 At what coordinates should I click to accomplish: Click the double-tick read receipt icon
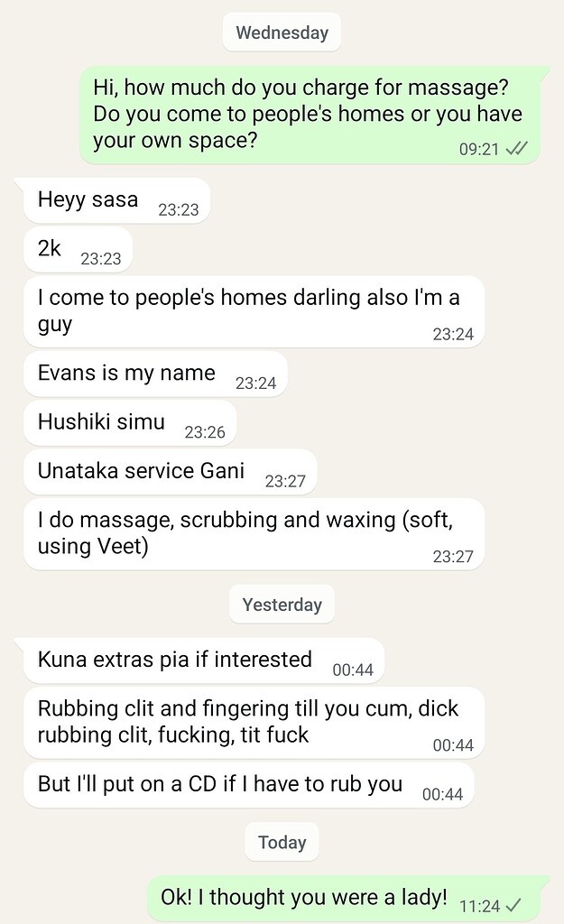pos(517,149)
